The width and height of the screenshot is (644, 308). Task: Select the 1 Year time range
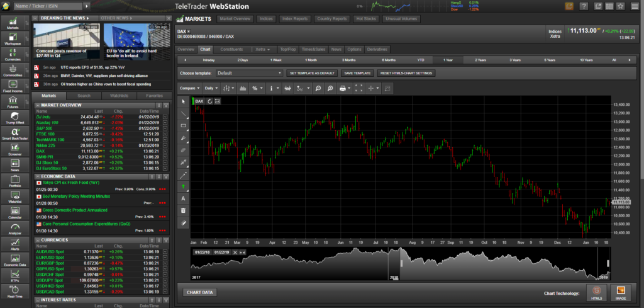coord(448,60)
